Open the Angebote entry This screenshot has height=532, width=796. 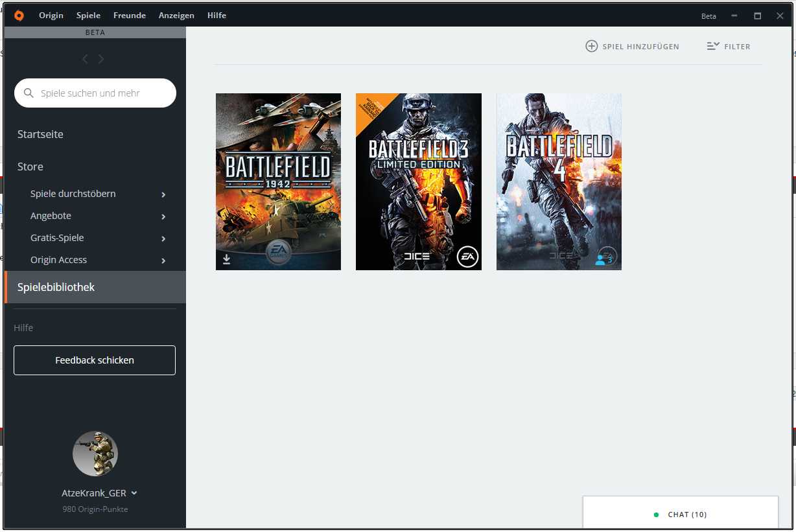[x=51, y=216]
